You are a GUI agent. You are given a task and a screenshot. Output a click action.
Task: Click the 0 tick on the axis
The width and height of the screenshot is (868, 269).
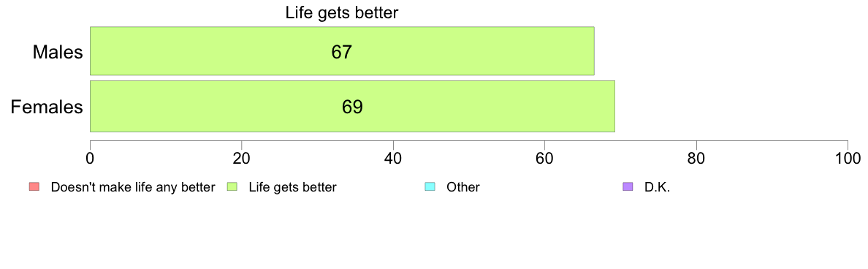pos(90,158)
